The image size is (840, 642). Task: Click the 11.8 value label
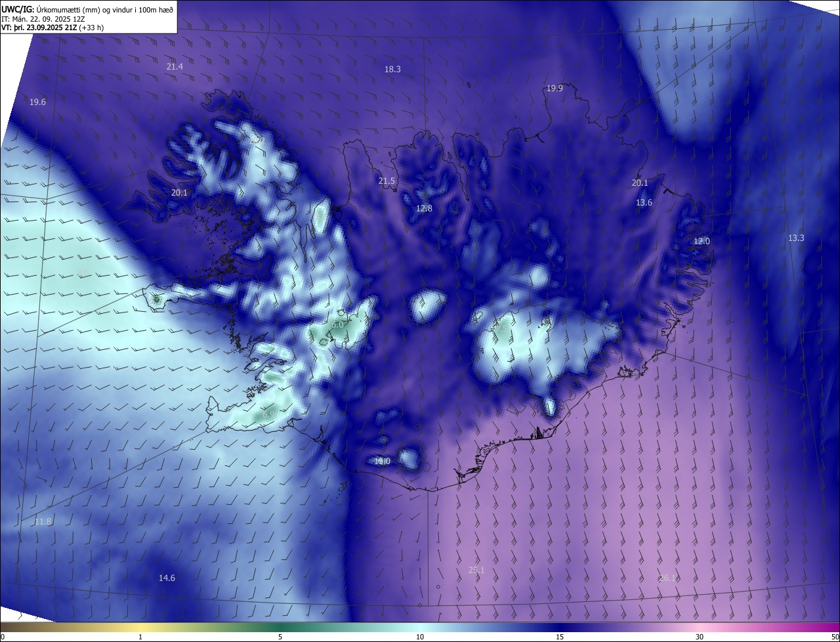coord(43,521)
